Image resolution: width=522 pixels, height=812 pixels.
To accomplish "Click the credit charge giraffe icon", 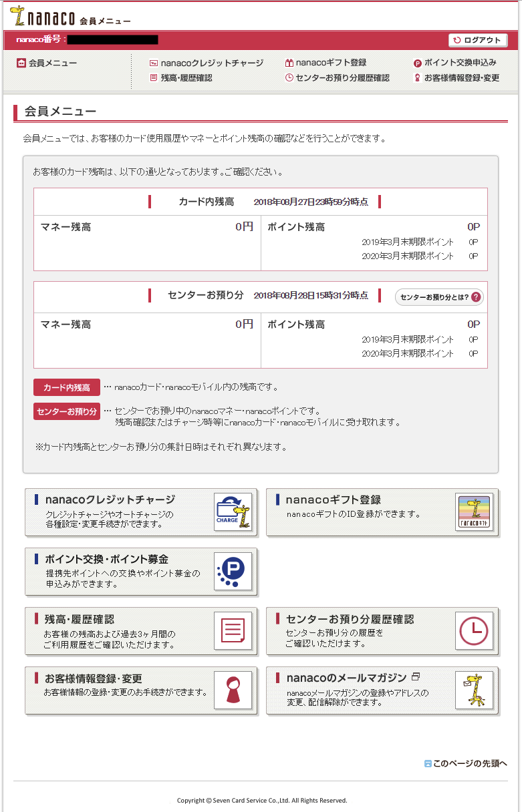I will tap(233, 512).
